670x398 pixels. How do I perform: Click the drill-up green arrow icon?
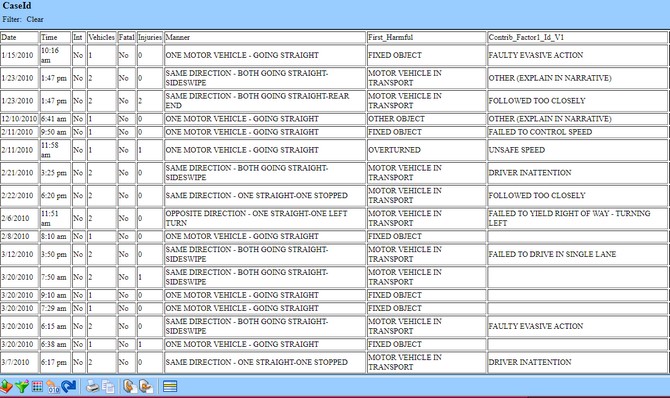[6, 386]
